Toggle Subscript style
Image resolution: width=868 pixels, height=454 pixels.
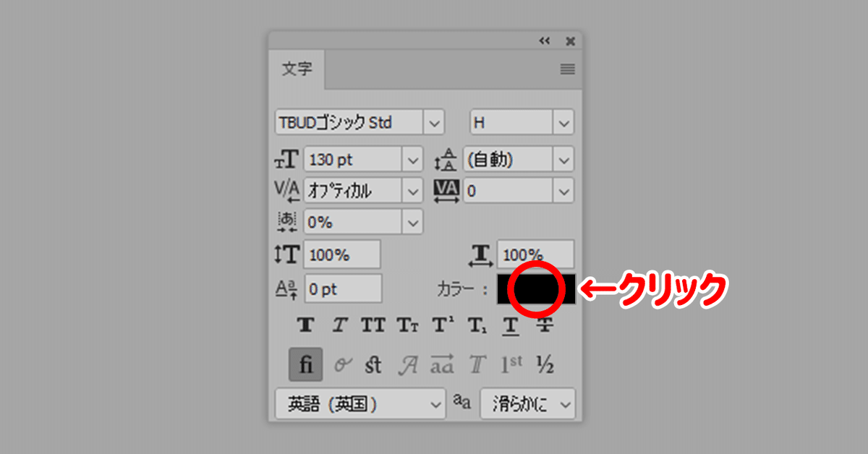tap(477, 326)
